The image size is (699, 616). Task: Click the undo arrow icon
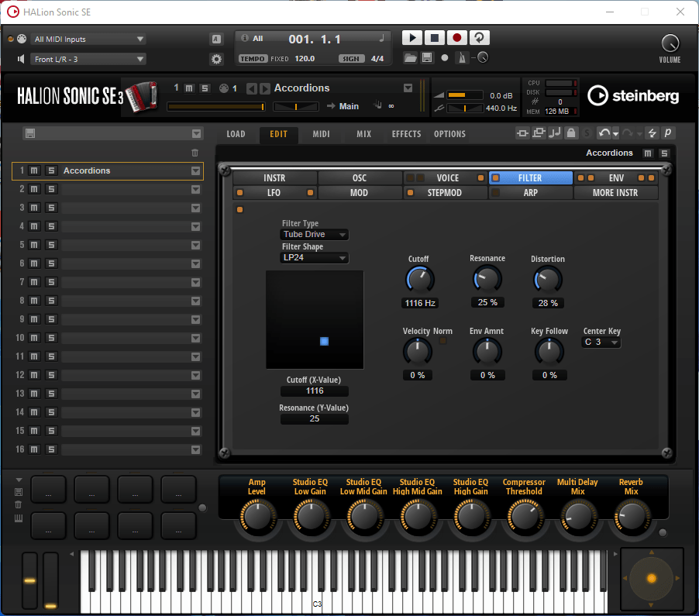(604, 133)
